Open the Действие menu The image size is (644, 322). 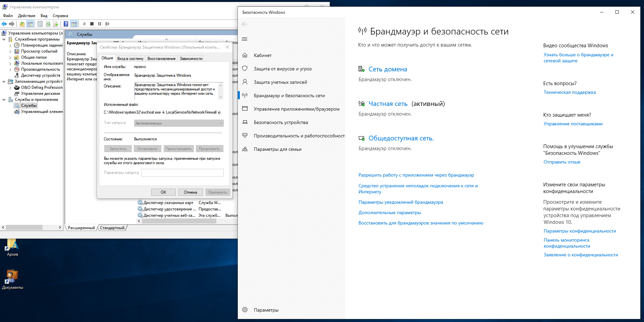26,16
